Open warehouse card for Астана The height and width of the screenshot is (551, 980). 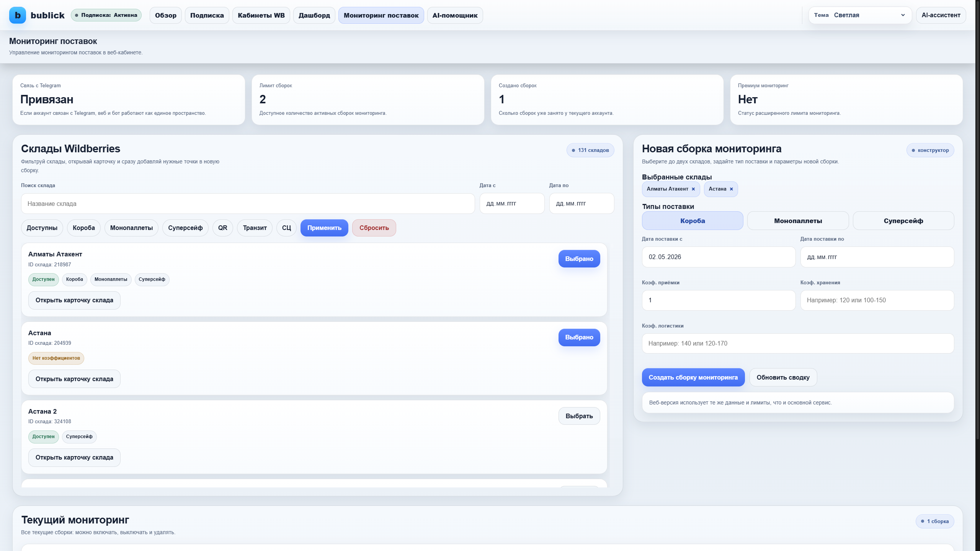(x=74, y=379)
